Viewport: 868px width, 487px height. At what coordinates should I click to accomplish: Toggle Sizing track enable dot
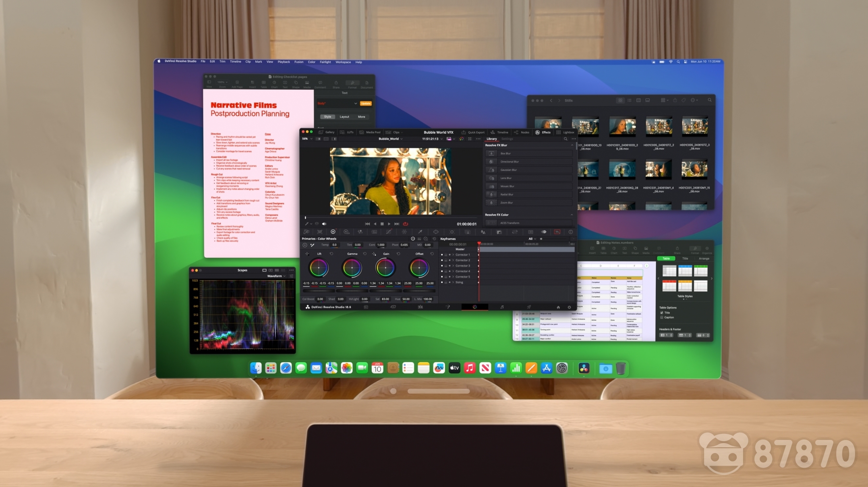442,282
